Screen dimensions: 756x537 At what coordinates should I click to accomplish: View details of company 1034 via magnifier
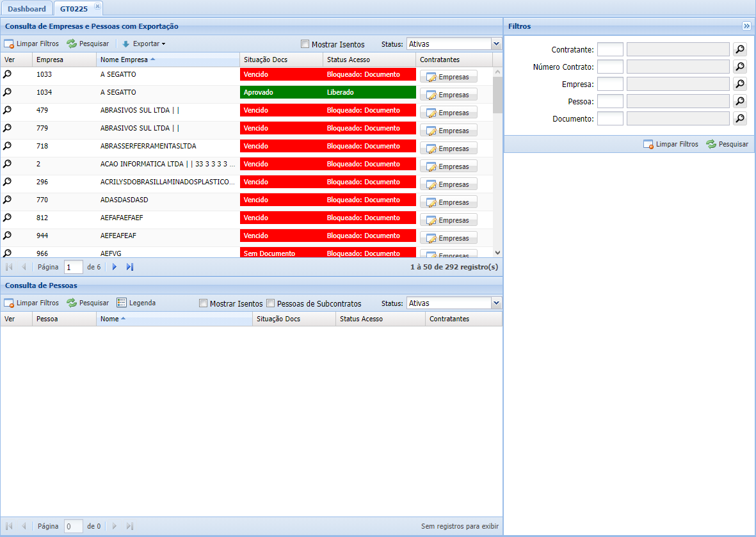(x=7, y=92)
